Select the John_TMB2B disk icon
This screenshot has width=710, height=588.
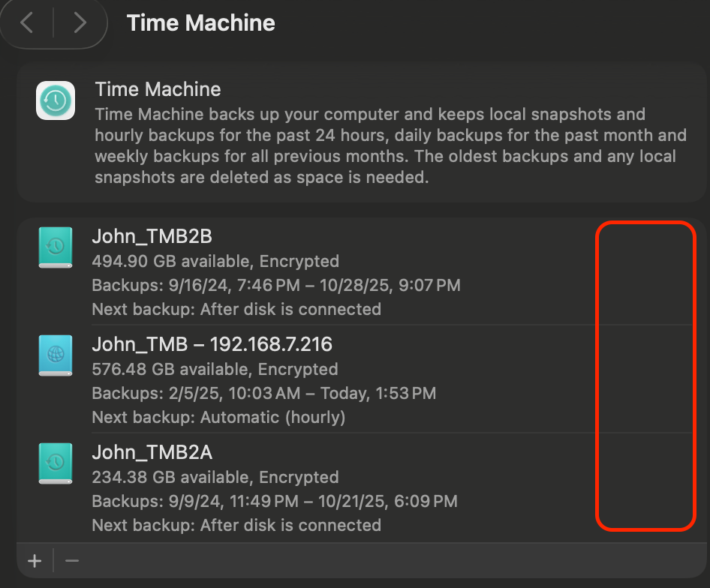tap(56, 247)
